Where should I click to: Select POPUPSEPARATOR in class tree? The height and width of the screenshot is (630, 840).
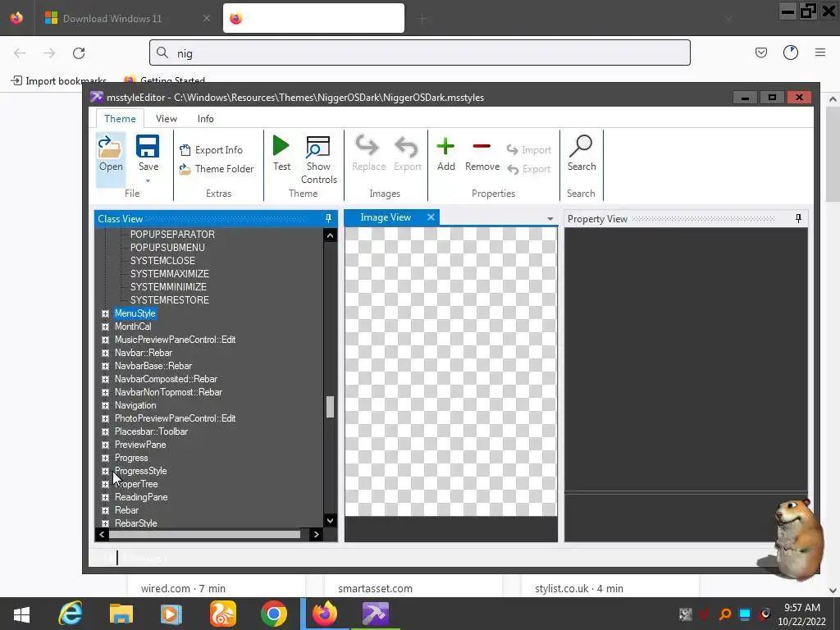[x=172, y=234]
